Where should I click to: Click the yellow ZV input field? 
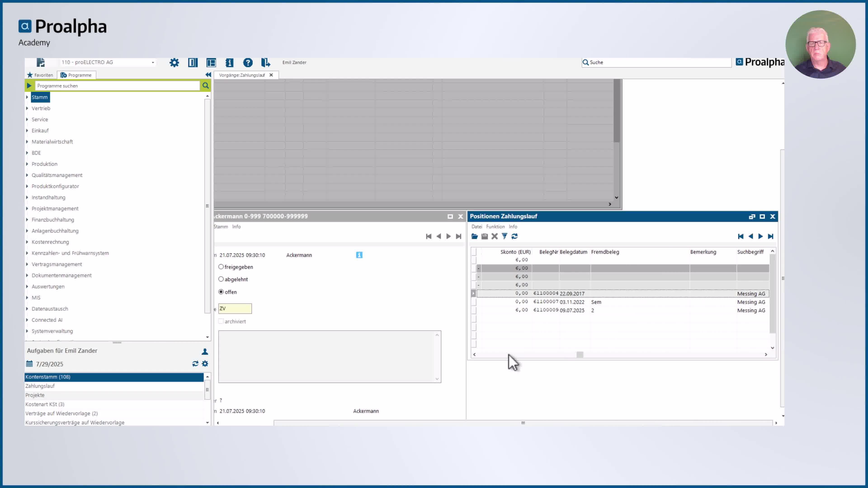235,308
